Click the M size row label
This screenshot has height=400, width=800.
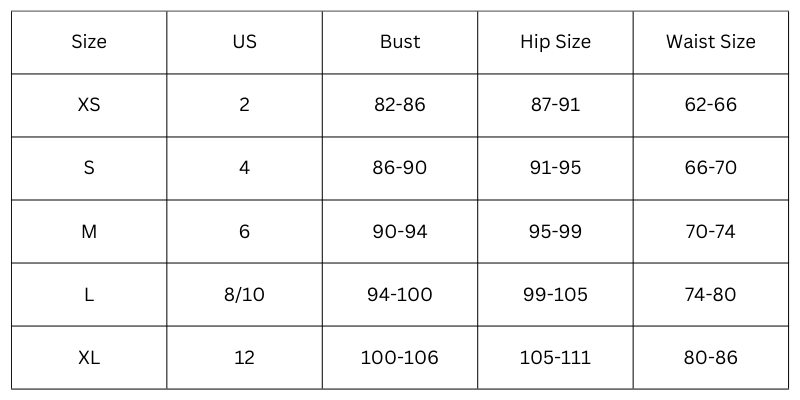coord(89,231)
